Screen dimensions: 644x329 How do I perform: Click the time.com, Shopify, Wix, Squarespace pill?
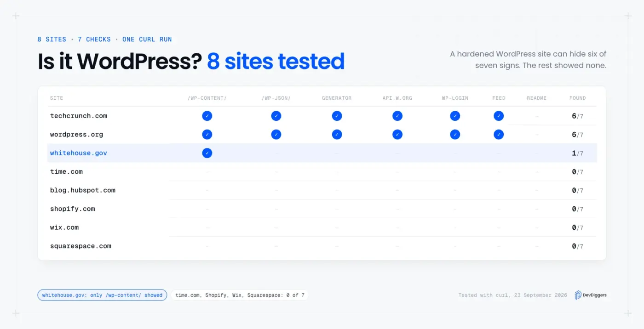(240, 295)
